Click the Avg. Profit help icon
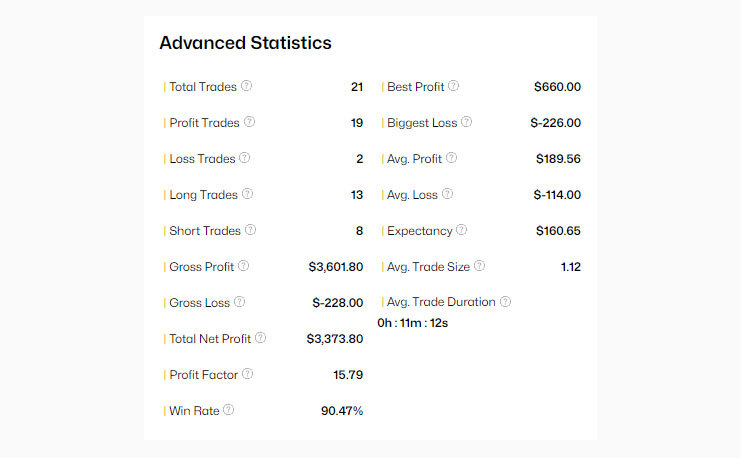 pyautogui.click(x=452, y=158)
